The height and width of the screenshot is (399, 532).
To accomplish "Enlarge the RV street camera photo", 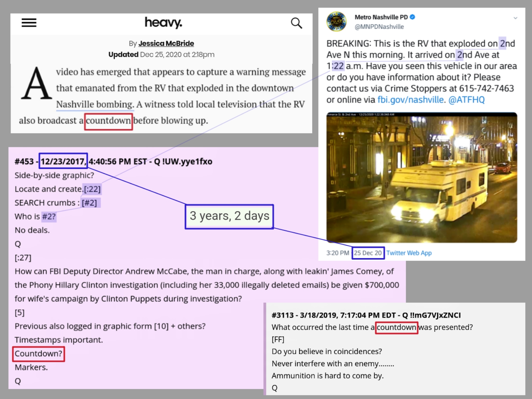I will point(422,178).
